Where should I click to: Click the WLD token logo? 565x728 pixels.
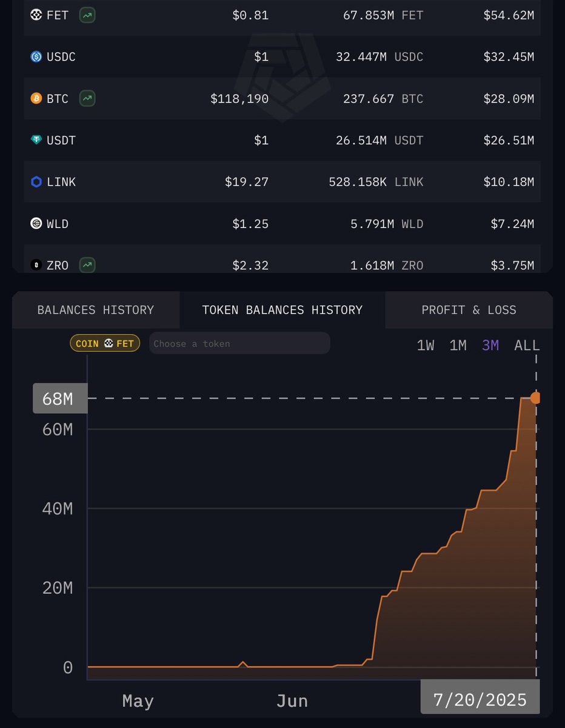pyautogui.click(x=36, y=223)
